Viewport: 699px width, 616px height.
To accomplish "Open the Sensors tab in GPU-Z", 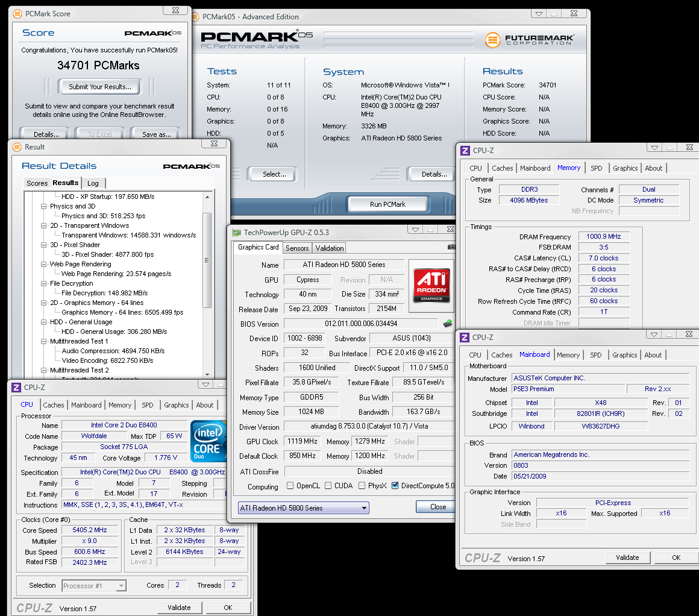I will coord(297,248).
